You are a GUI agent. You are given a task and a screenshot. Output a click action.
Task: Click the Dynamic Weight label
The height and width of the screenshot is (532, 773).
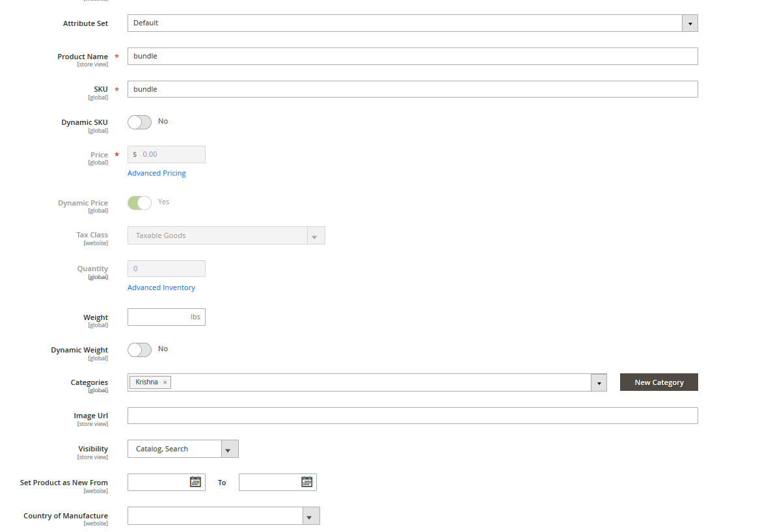coord(79,350)
